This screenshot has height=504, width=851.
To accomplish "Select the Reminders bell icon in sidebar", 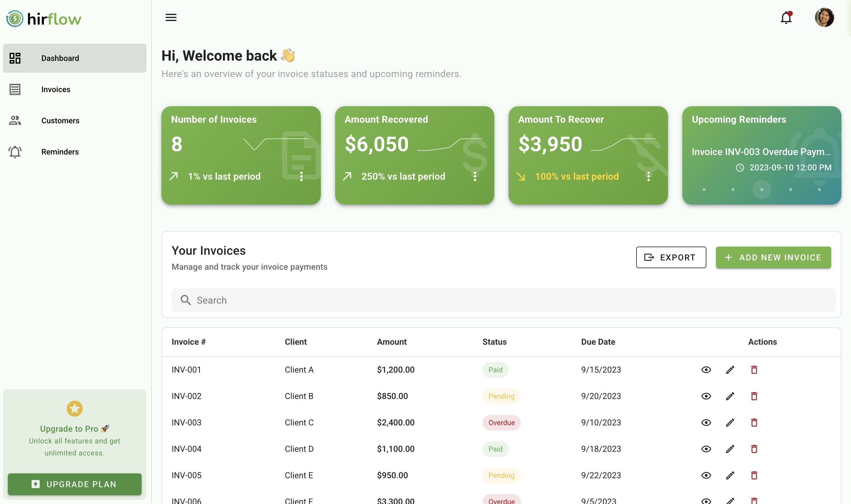I will (15, 152).
